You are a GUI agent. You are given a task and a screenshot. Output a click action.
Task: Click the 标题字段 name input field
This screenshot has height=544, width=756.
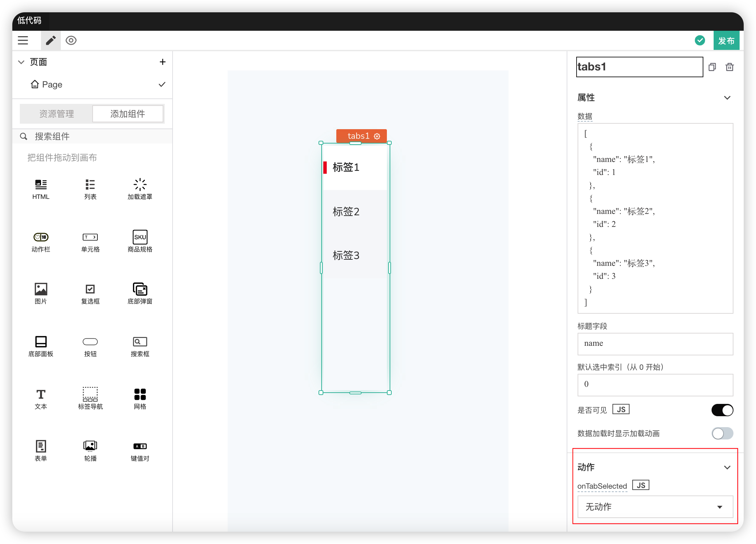coord(655,344)
